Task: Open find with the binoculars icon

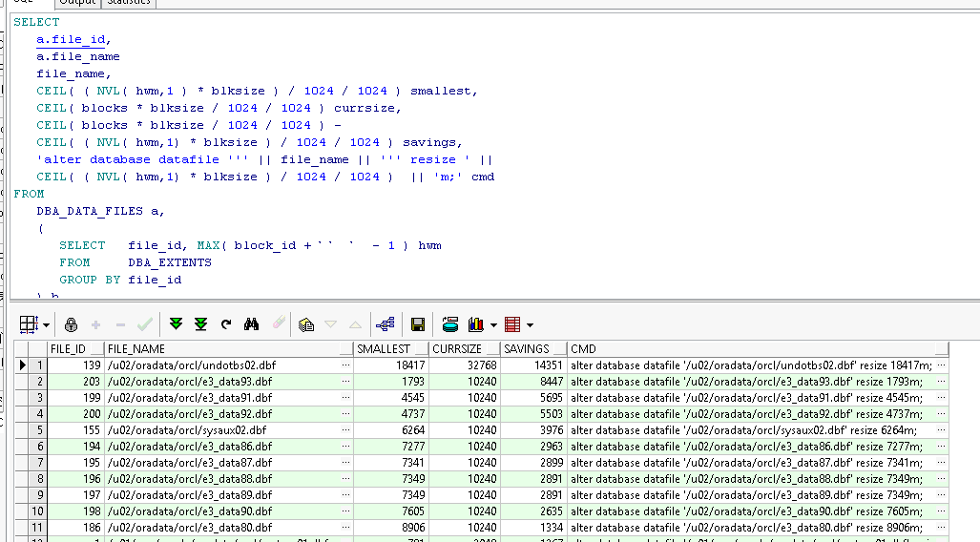Action: (251, 323)
